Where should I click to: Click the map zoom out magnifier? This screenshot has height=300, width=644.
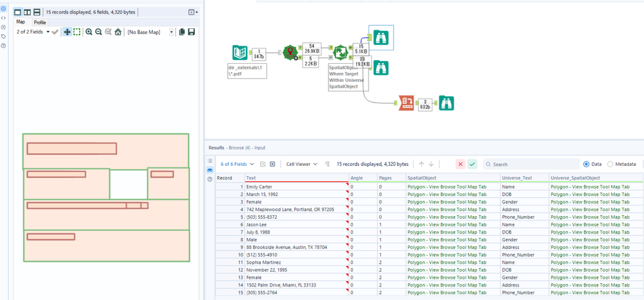(99, 32)
